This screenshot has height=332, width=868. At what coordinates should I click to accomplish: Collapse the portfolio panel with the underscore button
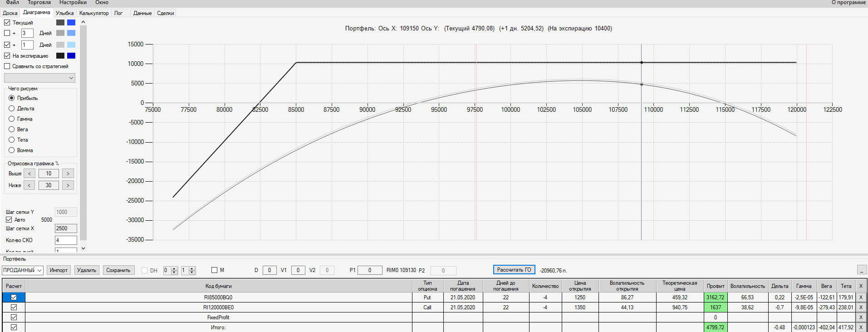862,270
